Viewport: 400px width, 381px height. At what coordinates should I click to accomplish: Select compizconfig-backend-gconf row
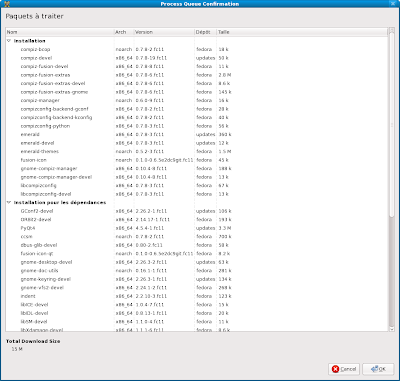coord(197,109)
